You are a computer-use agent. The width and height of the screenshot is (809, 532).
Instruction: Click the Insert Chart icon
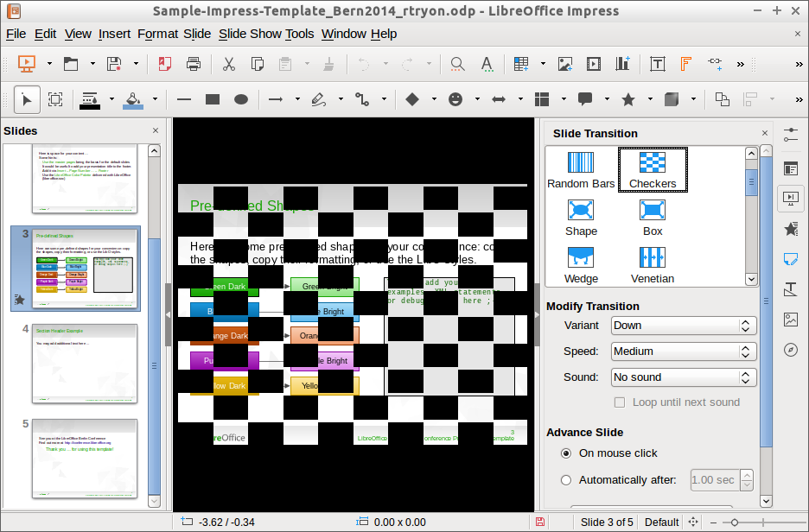(x=622, y=64)
